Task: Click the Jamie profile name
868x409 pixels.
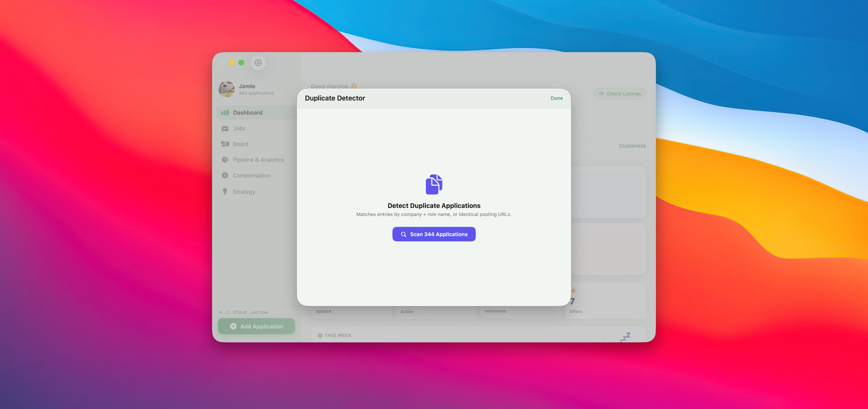Action: tap(247, 86)
